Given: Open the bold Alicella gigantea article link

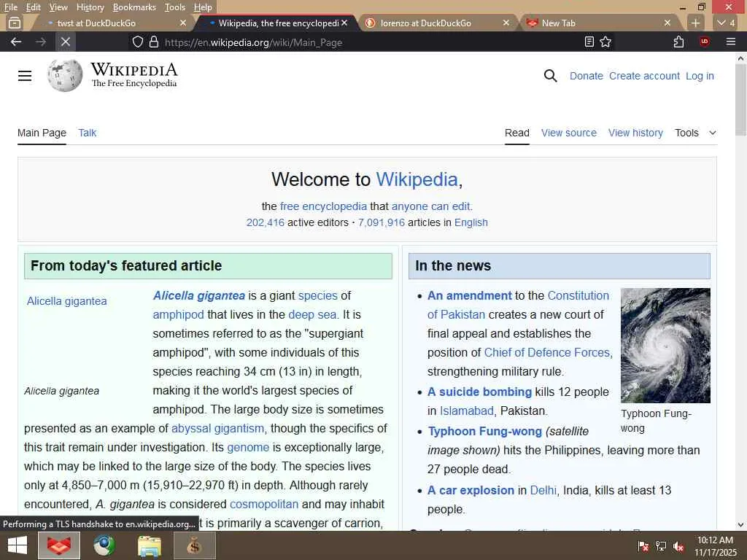Looking at the screenshot, I should pyautogui.click(x=199, y=296).
